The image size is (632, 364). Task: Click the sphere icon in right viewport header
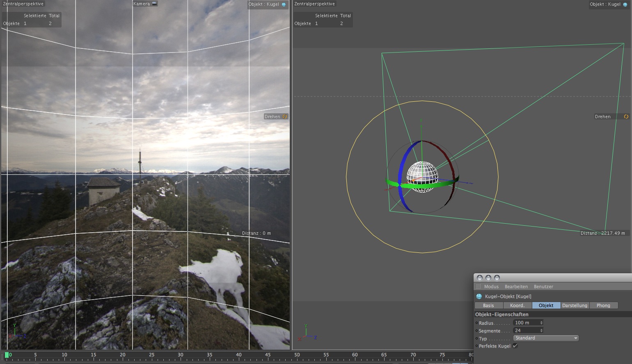coord(625,5)
